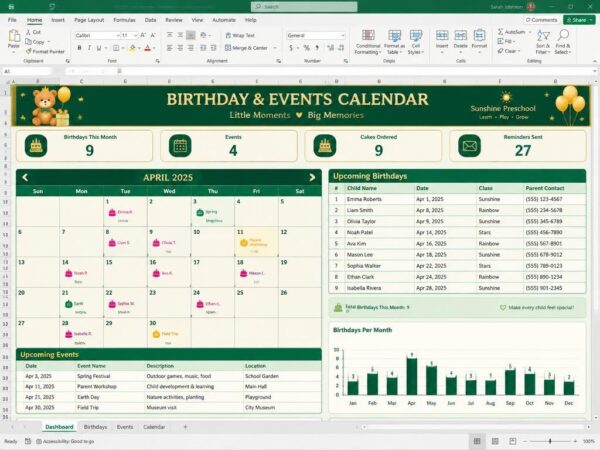Click the Insert cells icon
This screenshot has width=600, height=450.
tap(442, 36)
